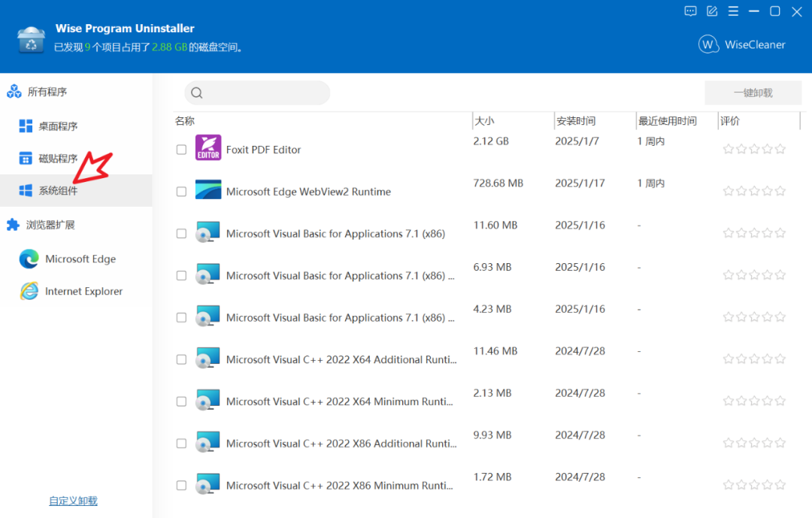The height and width of the screenshot is (518, 812).
Task: Tick checkbox for the 11.60 MB Visual Basic entry
Action: click(x=181, y=234)
